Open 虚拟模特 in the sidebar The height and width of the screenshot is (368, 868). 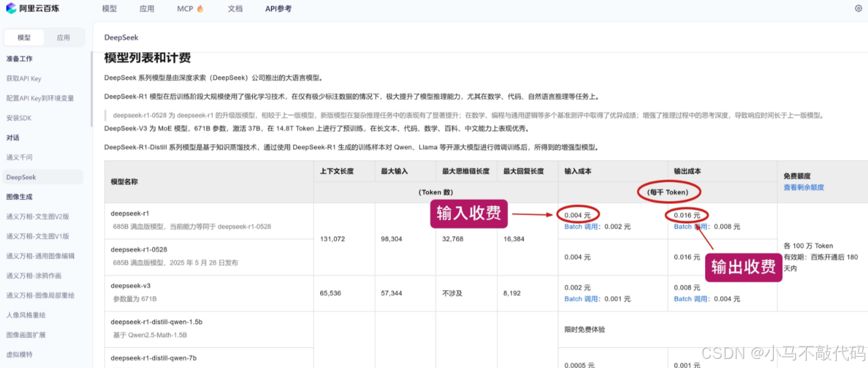[x=19, y=354]
